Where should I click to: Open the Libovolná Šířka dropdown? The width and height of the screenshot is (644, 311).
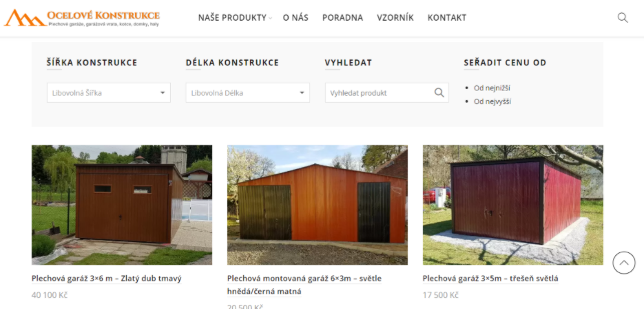[108, 92]
